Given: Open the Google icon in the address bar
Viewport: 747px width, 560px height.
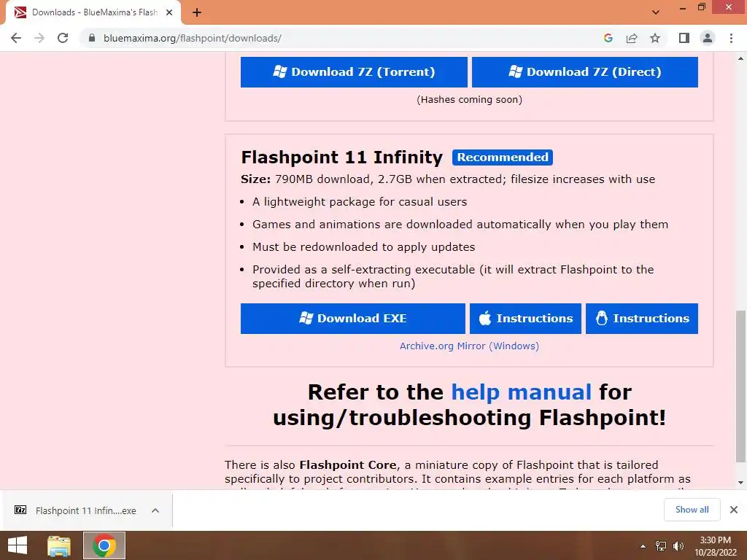Looking at the screenshot, I should pos(608,38).
